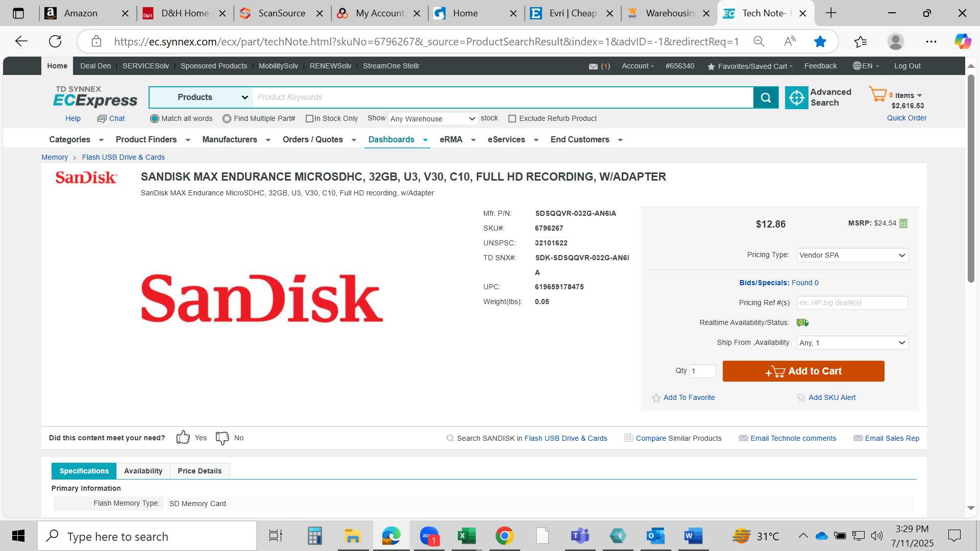Viewport: 980px width, 551px height.
Task: Click the Favorites star icon in header
Action: [x=711, y=66]
